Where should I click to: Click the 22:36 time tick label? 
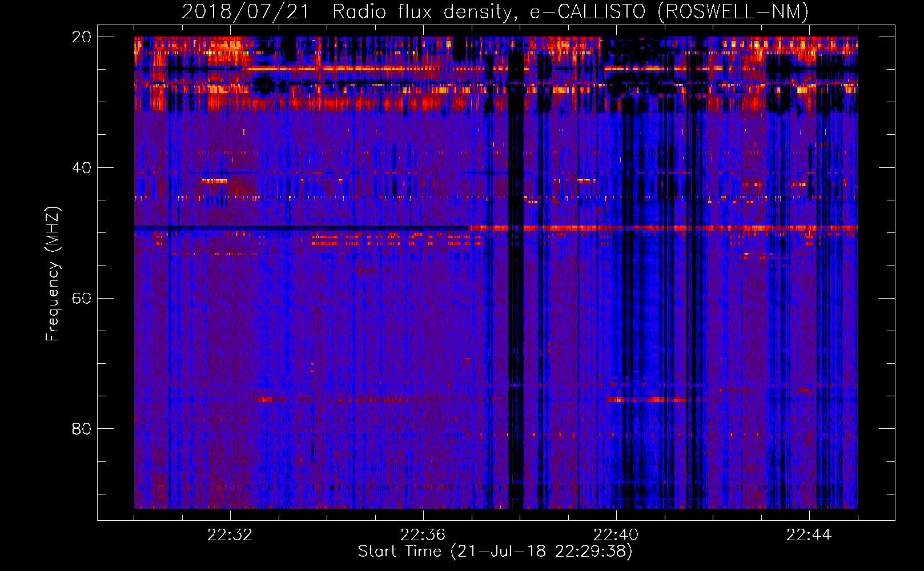tap(423, 535)
